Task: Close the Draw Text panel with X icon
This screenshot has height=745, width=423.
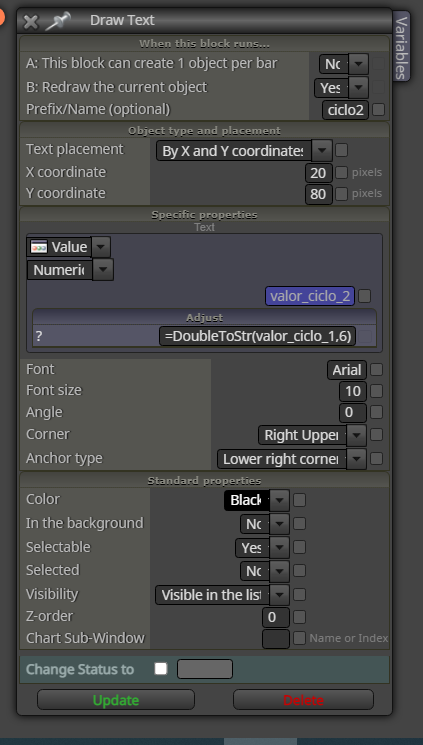Action: [31, 21]
